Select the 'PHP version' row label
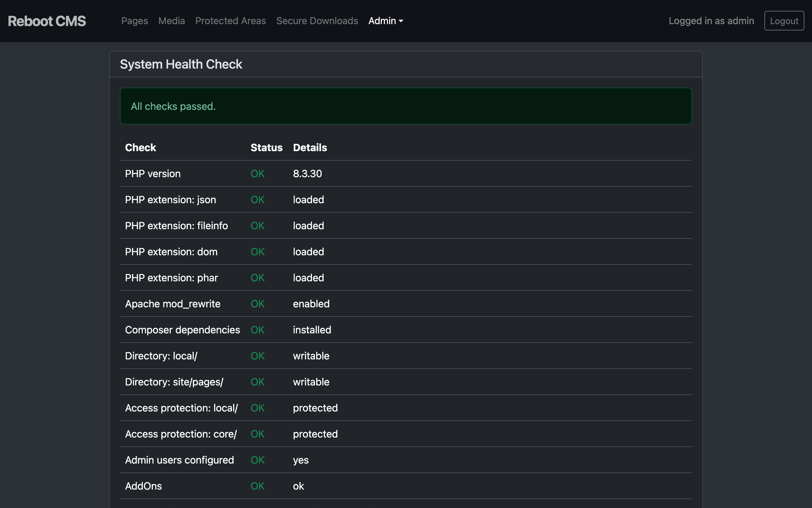 click(x=153, y=174)
